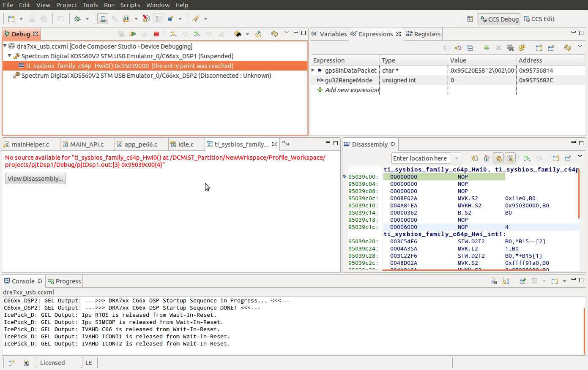Click the Open Perspective icon near CCS Debug
Viewport: 588px width, 370px height.
tap(470, 19)
